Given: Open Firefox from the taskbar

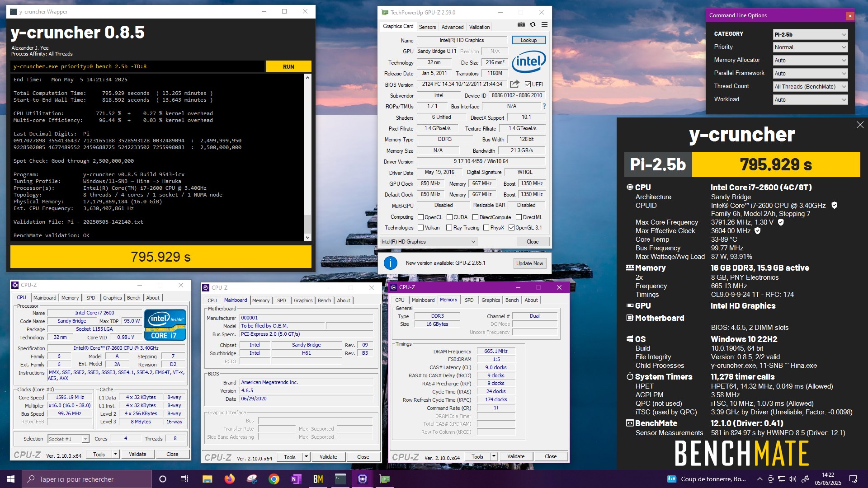Looking at the screenshot, I should coord(230,479).
